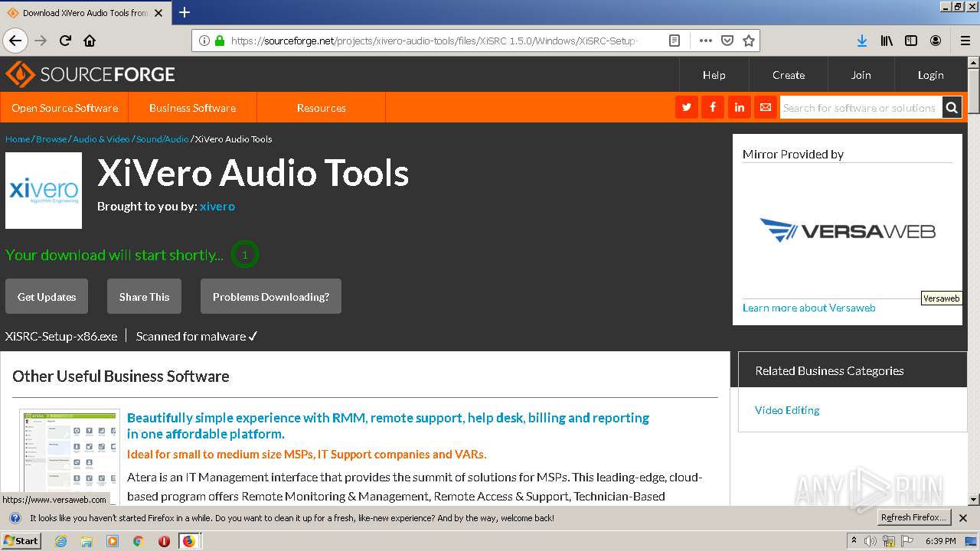This screenshot has width=980, height=551.
Task: Open the Firefox account icon
Action: coord(936,41)
